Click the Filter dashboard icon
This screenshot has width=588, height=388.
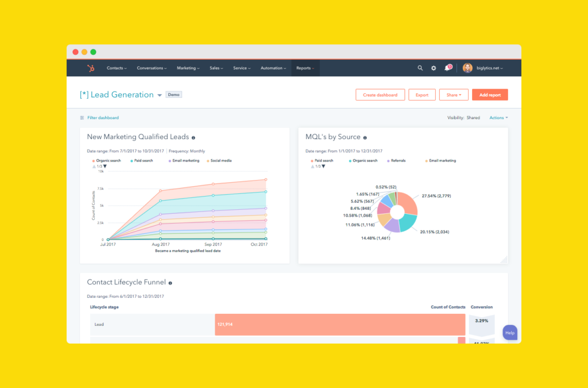(x=82, y=118)
